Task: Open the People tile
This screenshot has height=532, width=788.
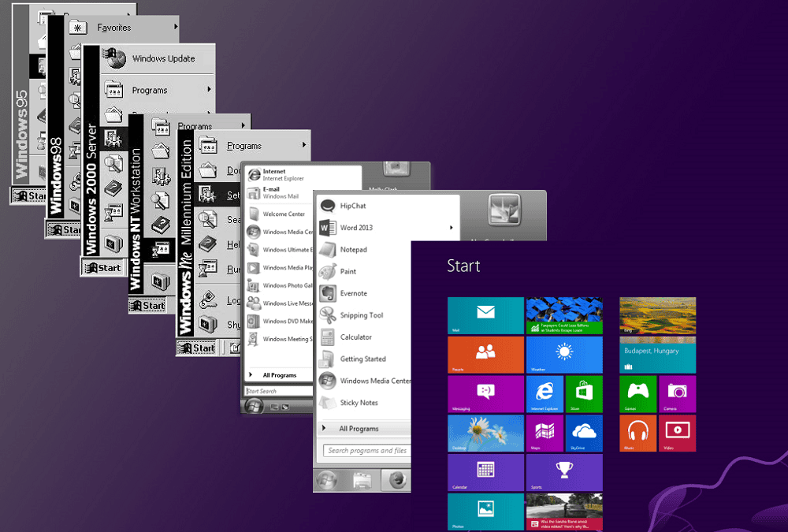Action: 485,355
